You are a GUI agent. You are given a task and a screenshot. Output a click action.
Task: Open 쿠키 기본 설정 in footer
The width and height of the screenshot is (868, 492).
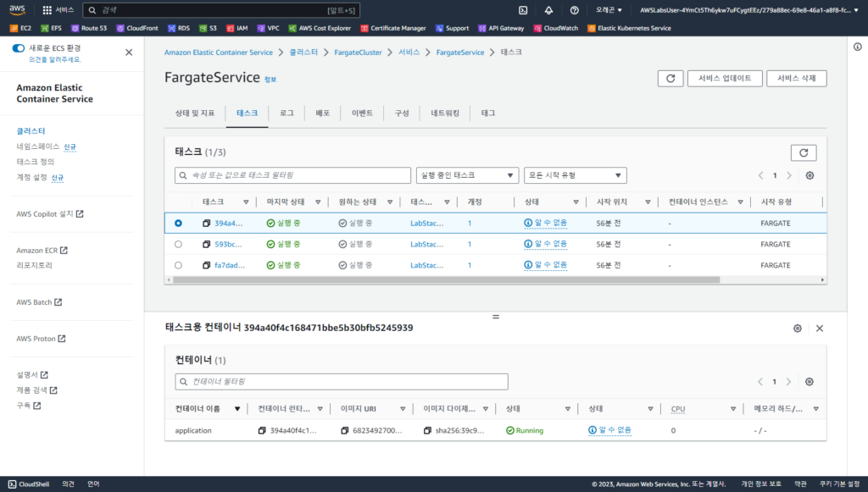click(840, 484)
